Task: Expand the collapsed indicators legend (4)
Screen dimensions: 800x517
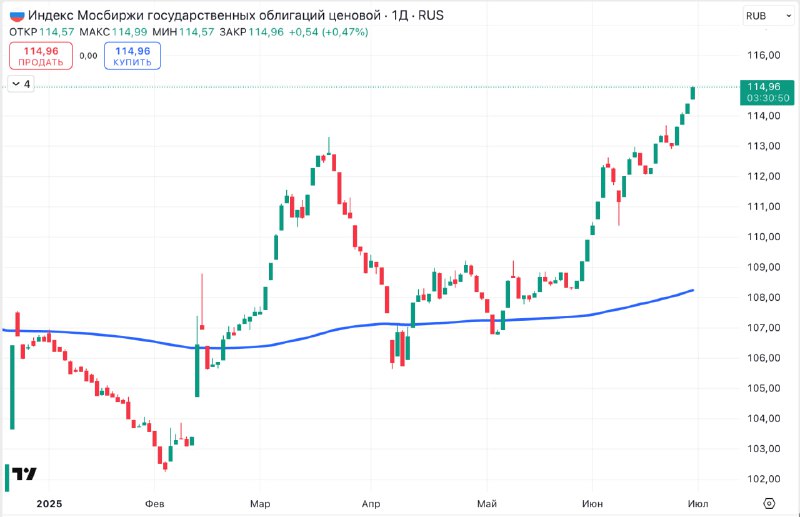Action: point(21,84)
